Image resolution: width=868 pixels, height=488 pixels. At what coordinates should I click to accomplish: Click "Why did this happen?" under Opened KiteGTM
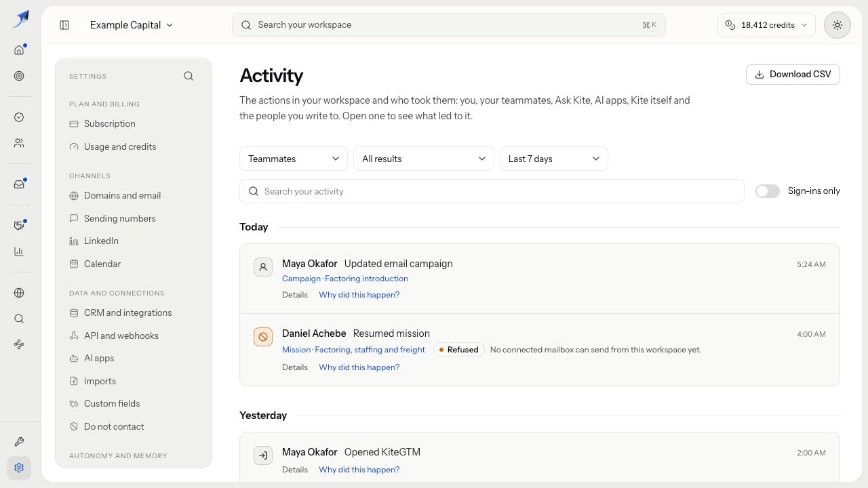click(x=359, y=470)
